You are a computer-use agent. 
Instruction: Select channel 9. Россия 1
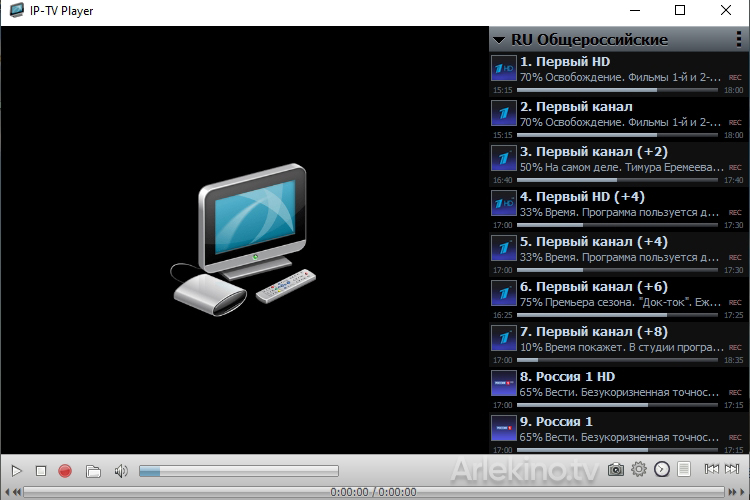[618, 433]
